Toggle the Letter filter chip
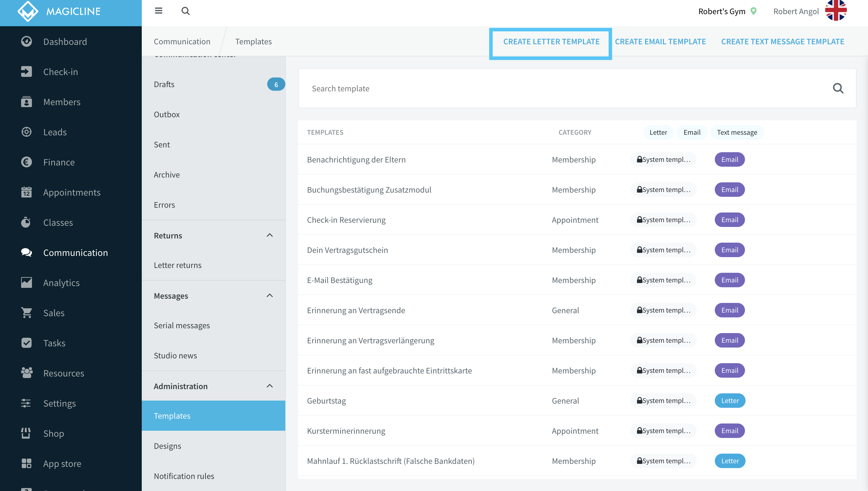The image size is (868, 491). [658, 132]
